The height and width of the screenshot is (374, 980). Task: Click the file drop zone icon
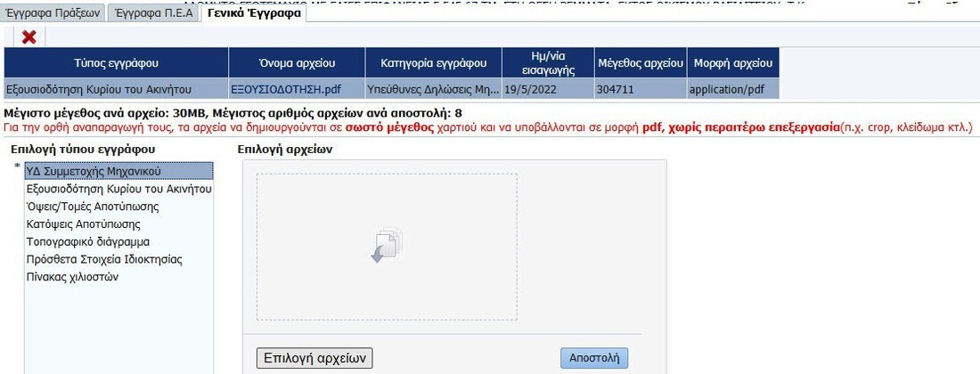tap(387, 246)
